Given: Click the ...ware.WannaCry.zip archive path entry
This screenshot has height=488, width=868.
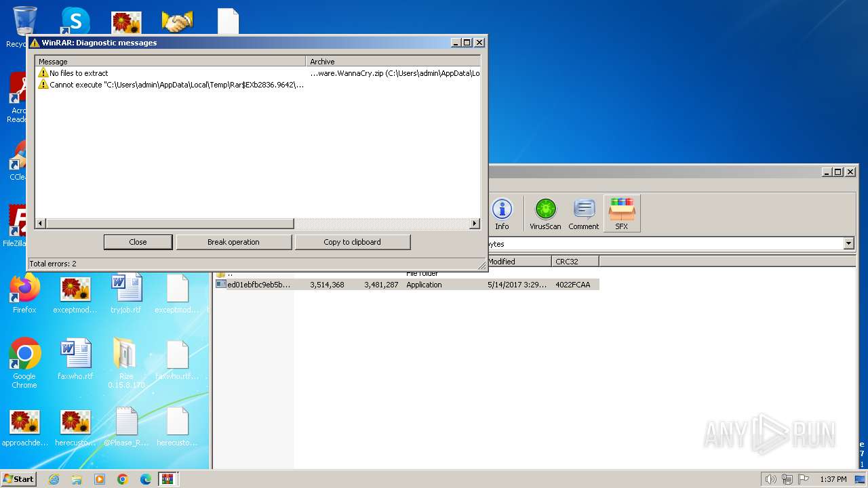Looking at the screenshot, I should click(x=395, y=73).
